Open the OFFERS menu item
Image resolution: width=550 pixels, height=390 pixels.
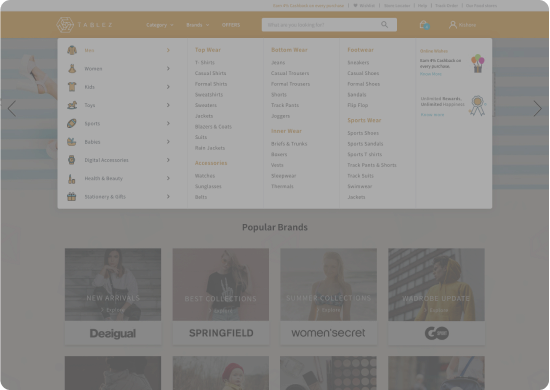pyautogui.click(x=231, y=25)
